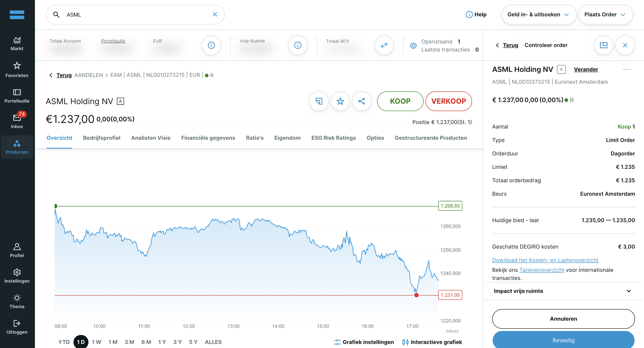Toggle eye icon beside Openstaand

point(413,45)
